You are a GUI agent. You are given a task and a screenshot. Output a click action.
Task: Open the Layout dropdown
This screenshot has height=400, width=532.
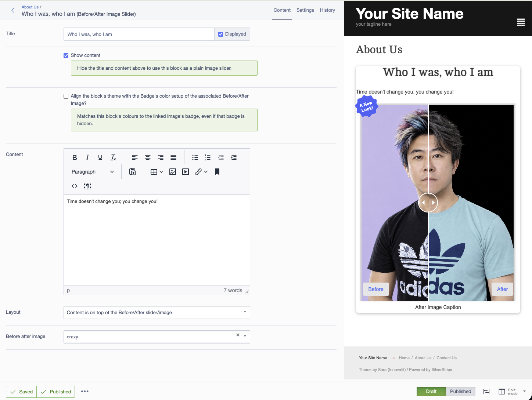(157, 313)
